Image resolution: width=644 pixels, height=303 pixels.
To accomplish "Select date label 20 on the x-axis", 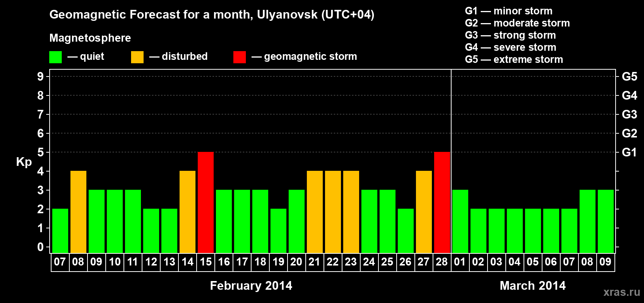I will tap(296, 262).
